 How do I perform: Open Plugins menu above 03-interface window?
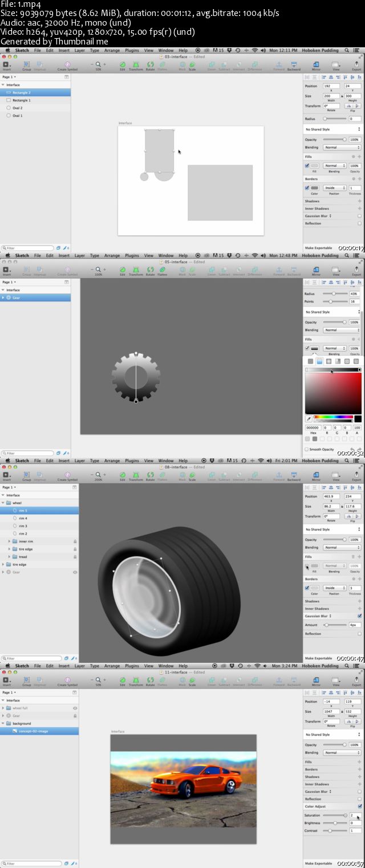[x=132, y=50]
